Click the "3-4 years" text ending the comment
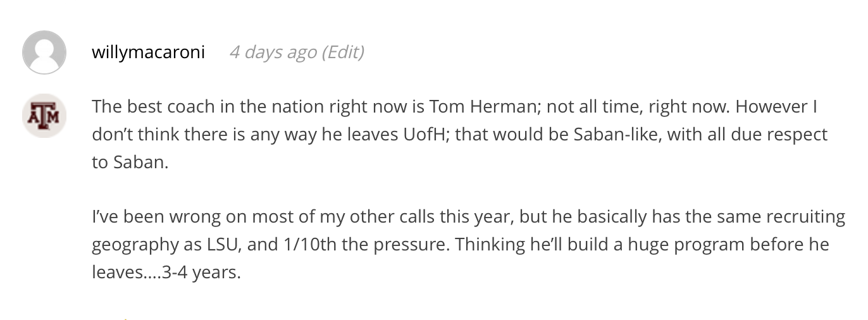The image size is (868, 320). click(201, 273)
